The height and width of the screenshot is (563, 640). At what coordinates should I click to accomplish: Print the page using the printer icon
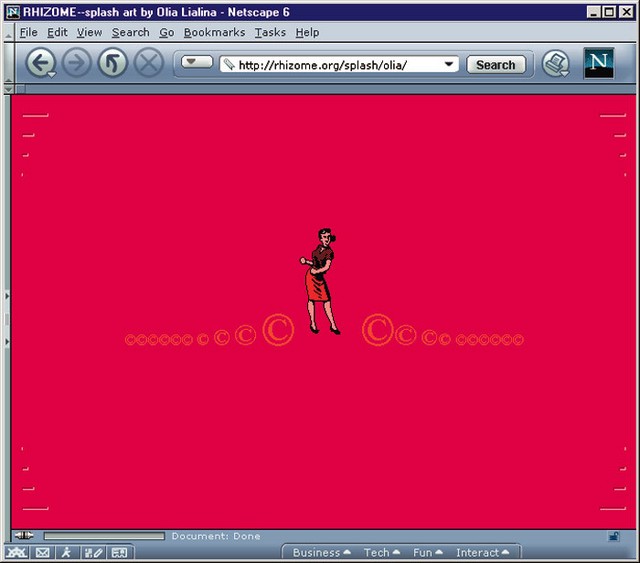coord(555,63)
